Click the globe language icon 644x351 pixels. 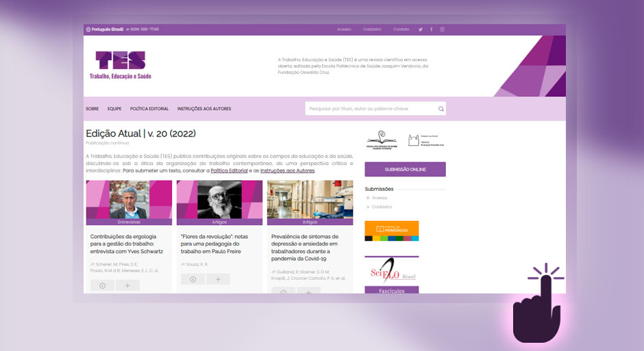(88, 29)
